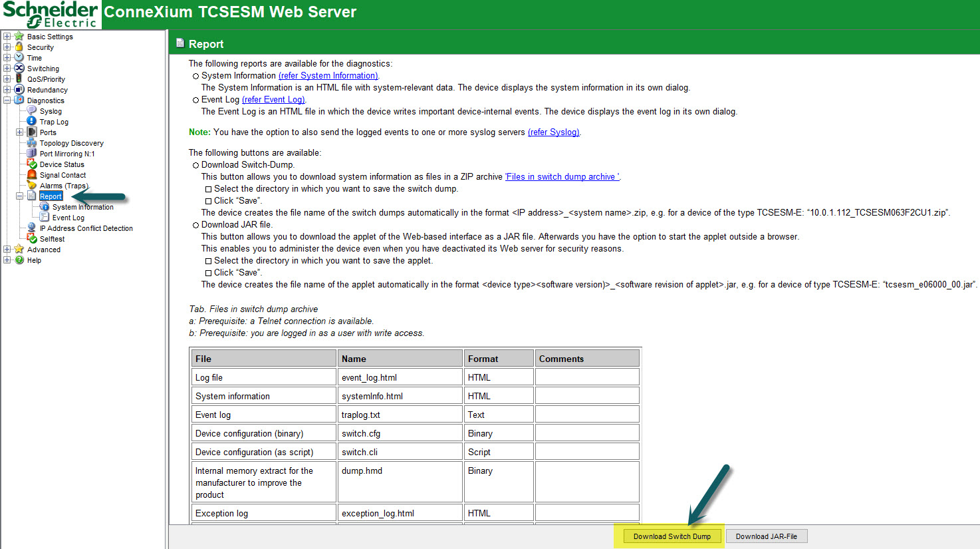
Task: Collapse the Diagnostics tree node
Action: coord(7,100)
